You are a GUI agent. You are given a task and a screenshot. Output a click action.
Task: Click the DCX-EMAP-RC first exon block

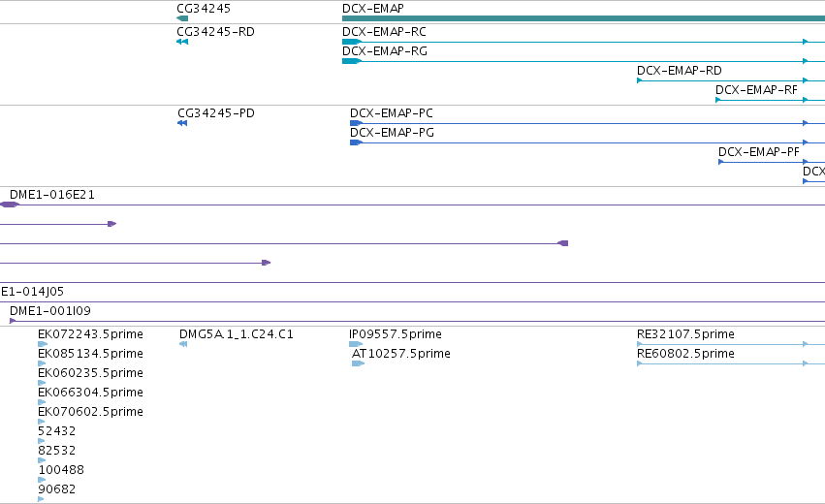(x=352, y=42)
